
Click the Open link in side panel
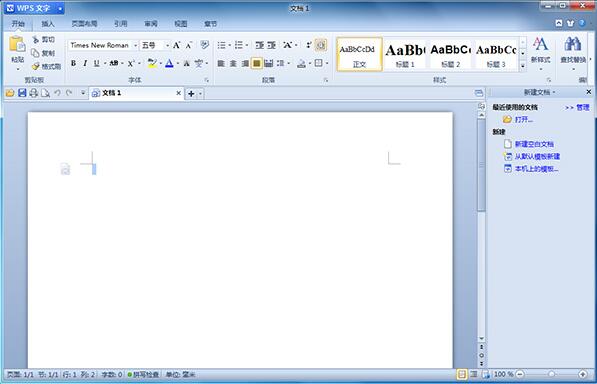tap(524, 120)
